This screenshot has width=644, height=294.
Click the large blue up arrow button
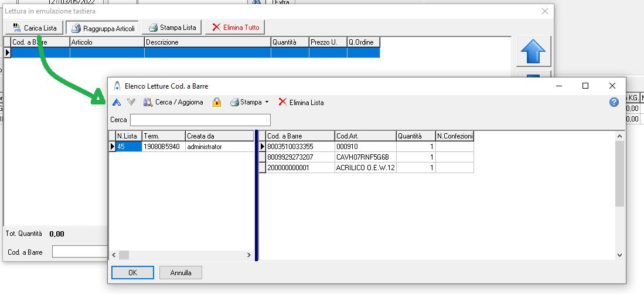click(533, 52)
